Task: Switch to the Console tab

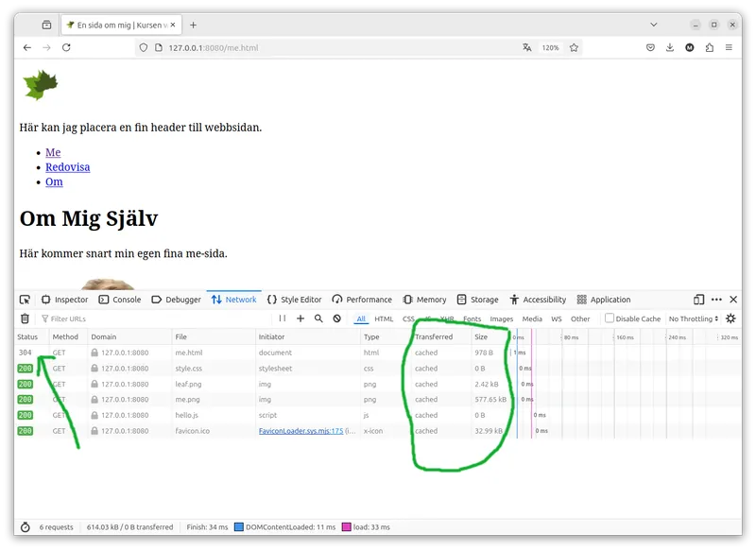Action: point(120,300)
